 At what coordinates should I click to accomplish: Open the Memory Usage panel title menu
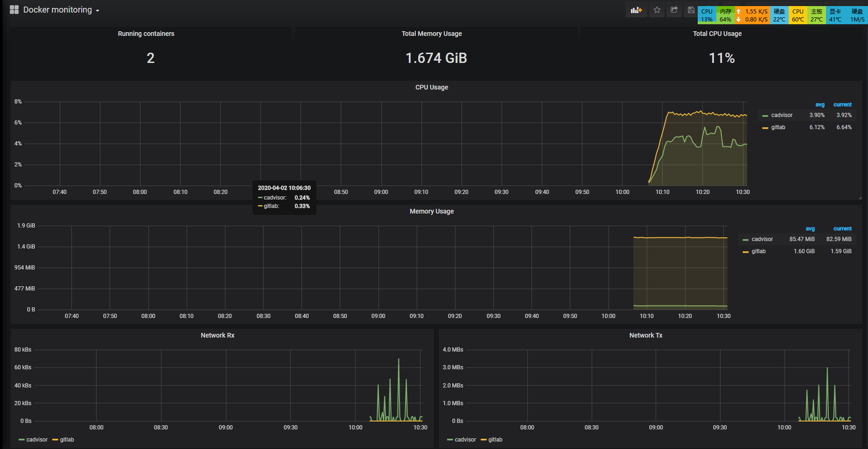432,211
